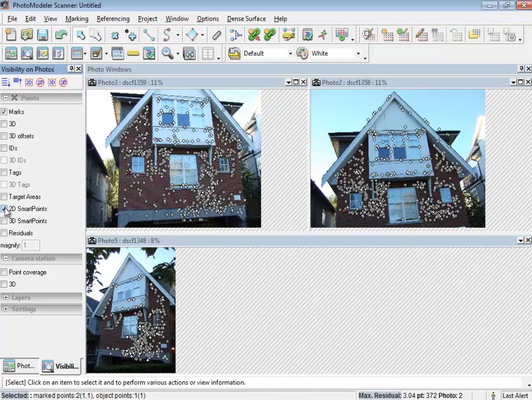
Task: Click the Mark Line tool icon
Action: click(x=148, y=35)
